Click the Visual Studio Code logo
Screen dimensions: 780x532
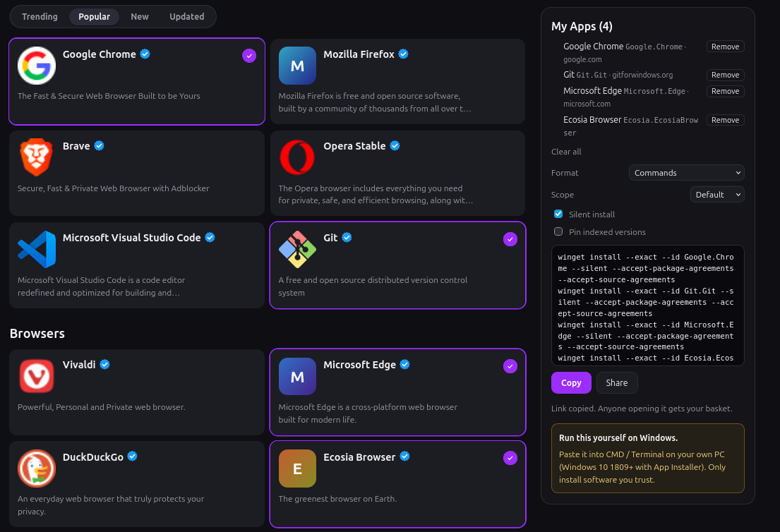tap(36, 249)
